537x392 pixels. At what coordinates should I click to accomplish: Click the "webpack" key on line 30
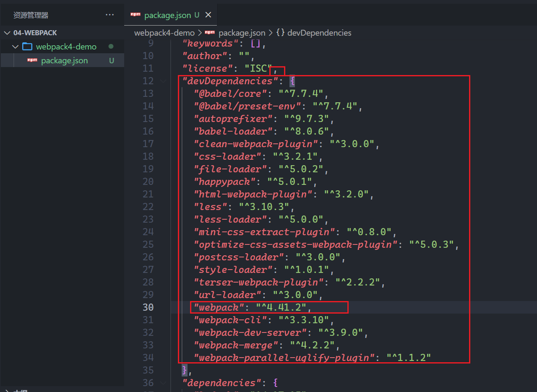[219, 307]
